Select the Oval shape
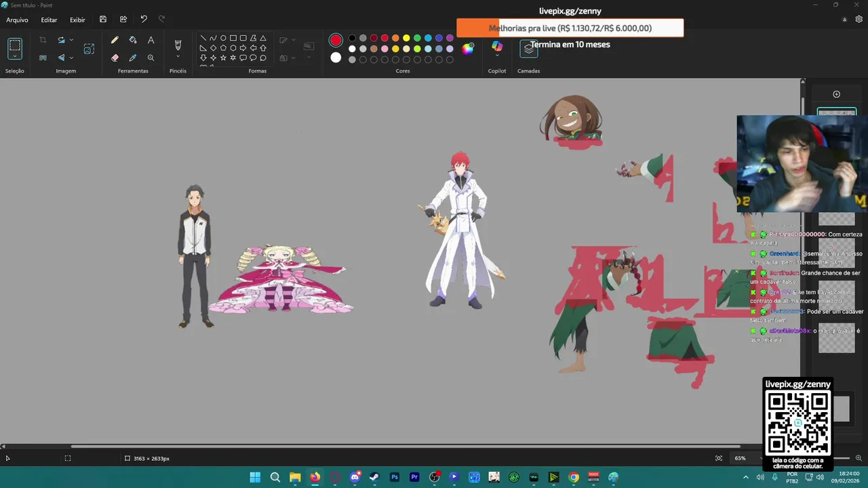The image size is (868, 488). click(223, 38)
